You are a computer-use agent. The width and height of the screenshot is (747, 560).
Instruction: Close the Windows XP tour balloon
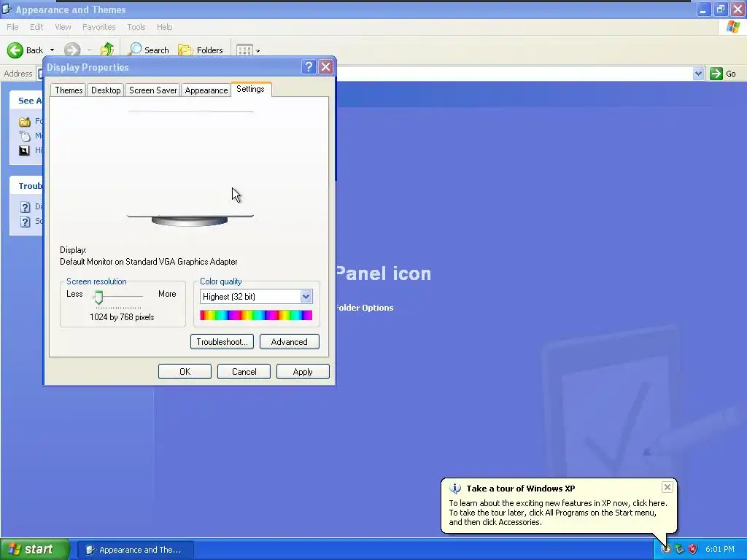tap(667, 486)
